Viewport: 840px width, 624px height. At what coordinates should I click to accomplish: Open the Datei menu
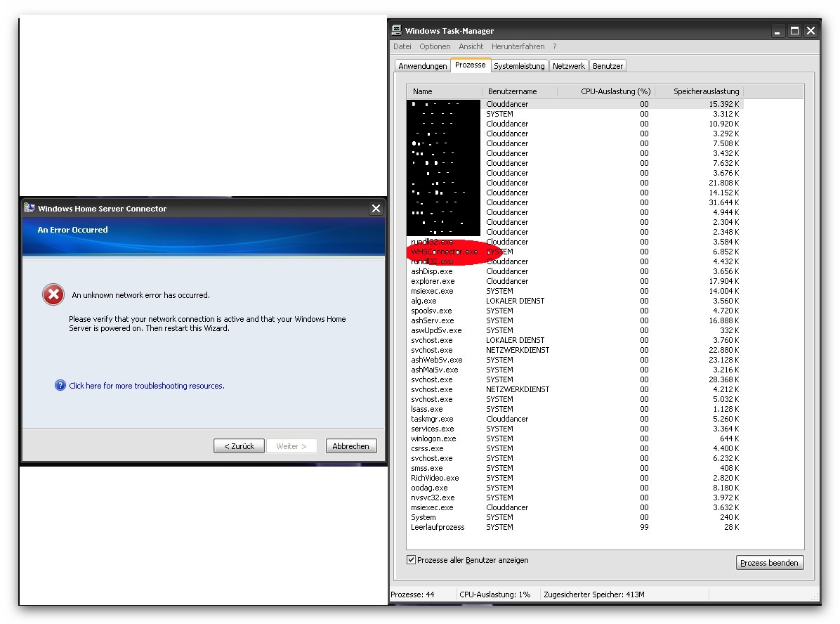click(x=402, y=46)
